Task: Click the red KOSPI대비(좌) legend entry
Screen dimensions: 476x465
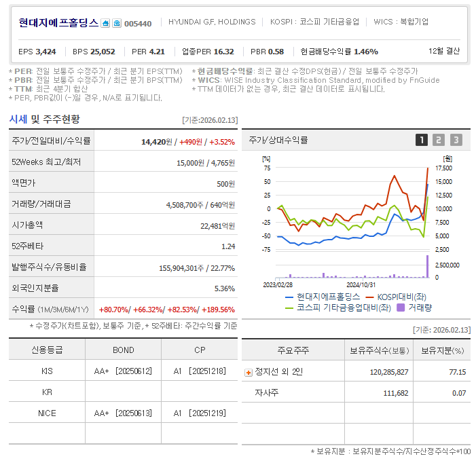Action: pyautogui.click(x=396, y=297)
